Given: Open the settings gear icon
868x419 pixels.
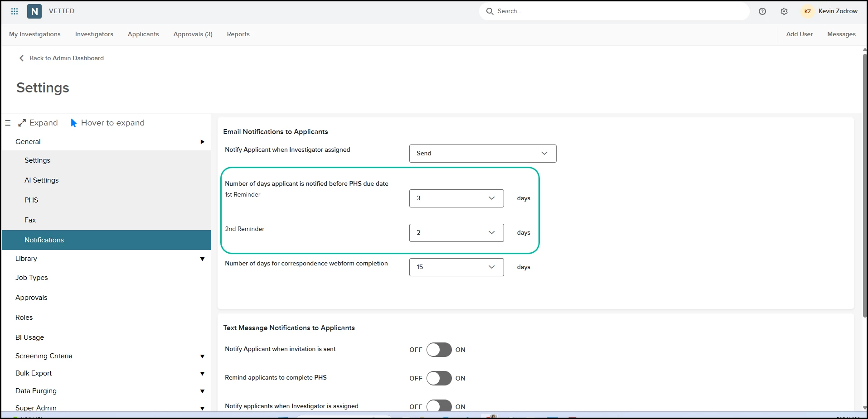Looking at the screenshot, I should point(784,11).
